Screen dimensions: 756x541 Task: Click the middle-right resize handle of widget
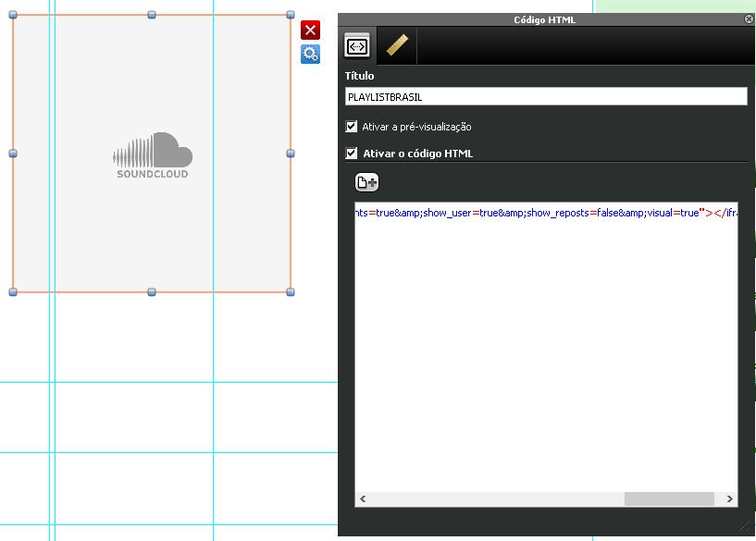point(291,154)
